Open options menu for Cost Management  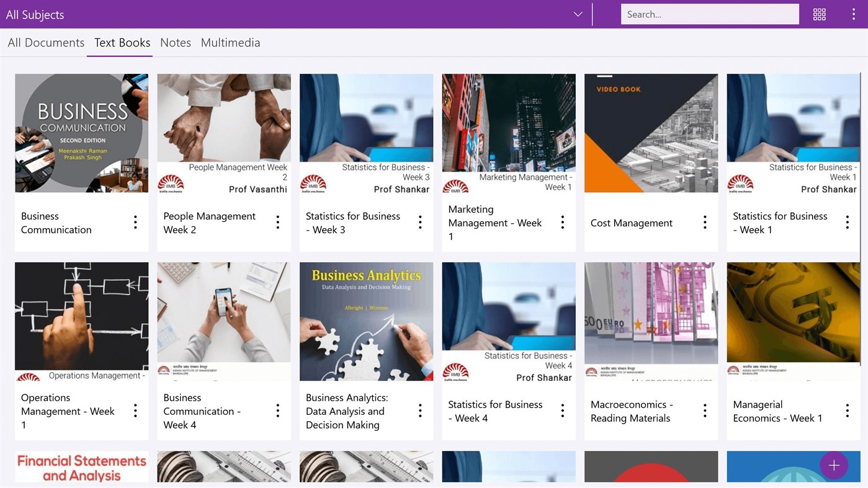point(705,223)
